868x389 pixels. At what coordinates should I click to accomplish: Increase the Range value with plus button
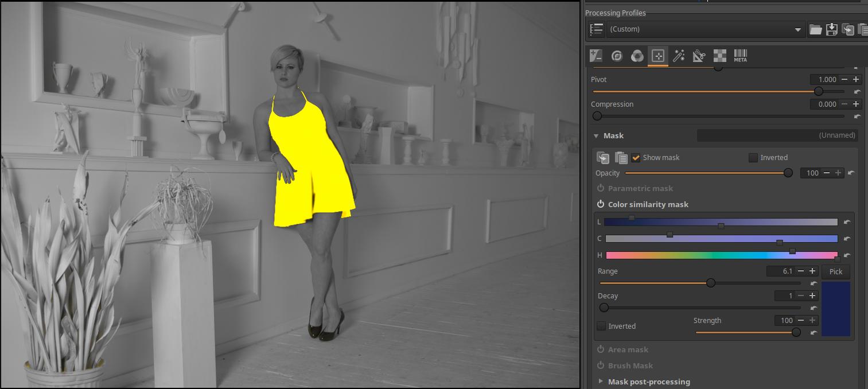(812, 271)
